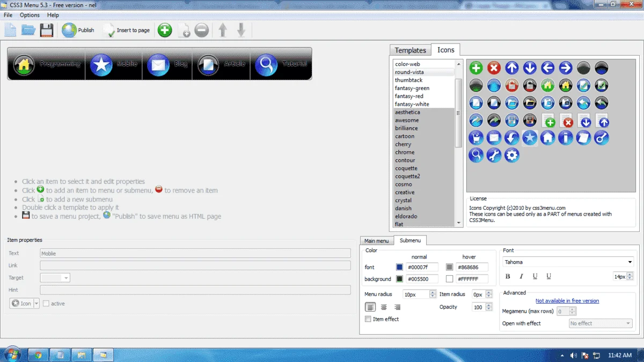The height and width of the screenshot is (362, 644).
Task: Open background normal color swatch
Action: click(399, 279)
